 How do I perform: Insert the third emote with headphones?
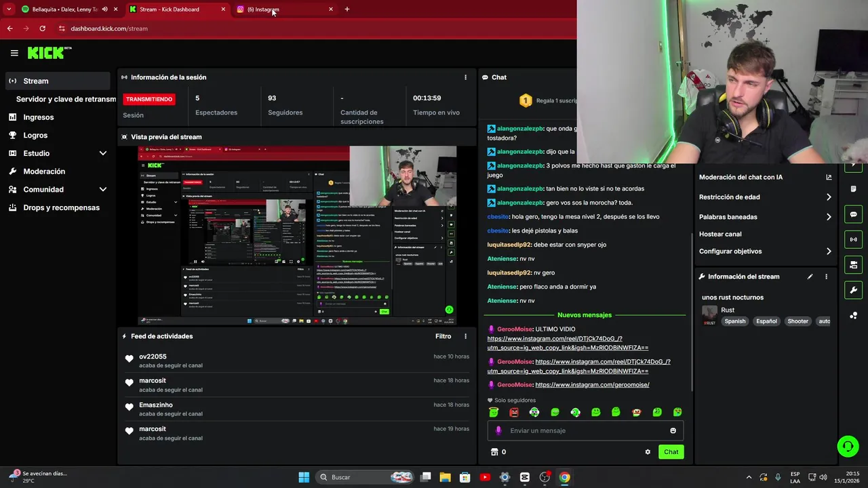(534, 412)
